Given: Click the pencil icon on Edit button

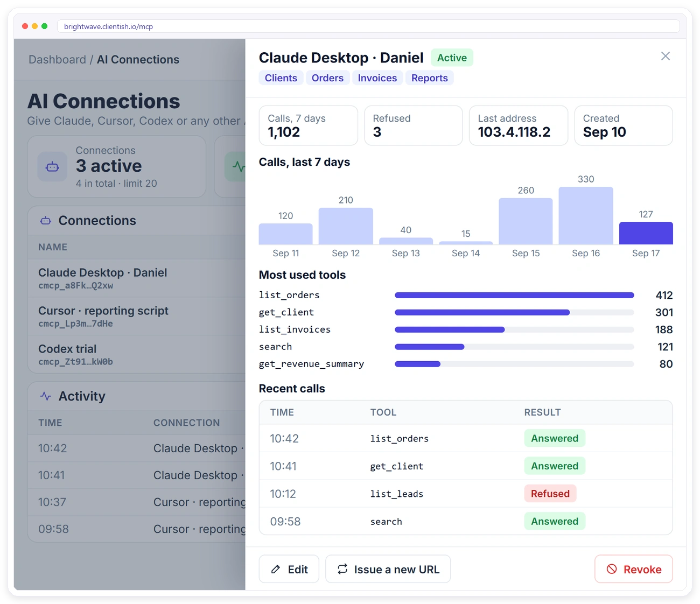Looking at the screenshot, I should coord(276,569).
